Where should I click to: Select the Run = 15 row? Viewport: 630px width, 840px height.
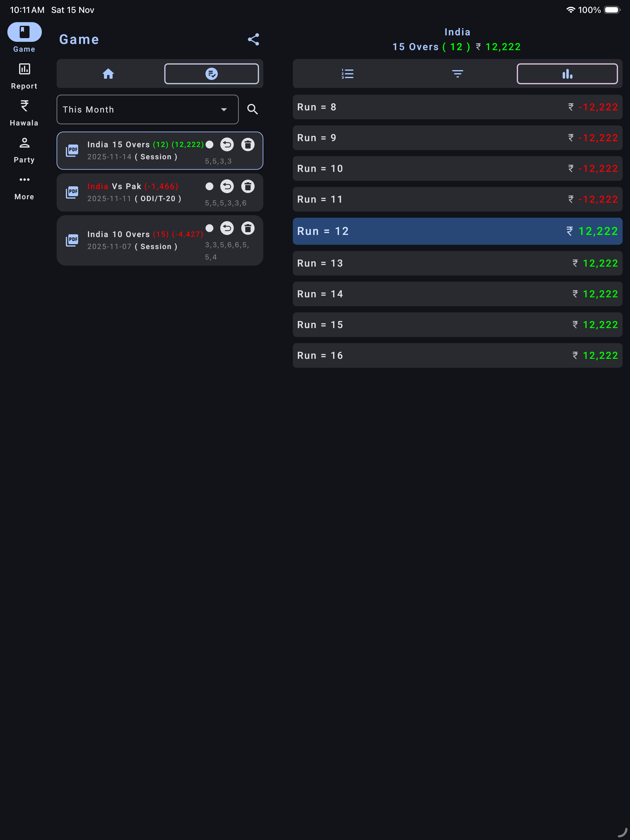point(457,325)
